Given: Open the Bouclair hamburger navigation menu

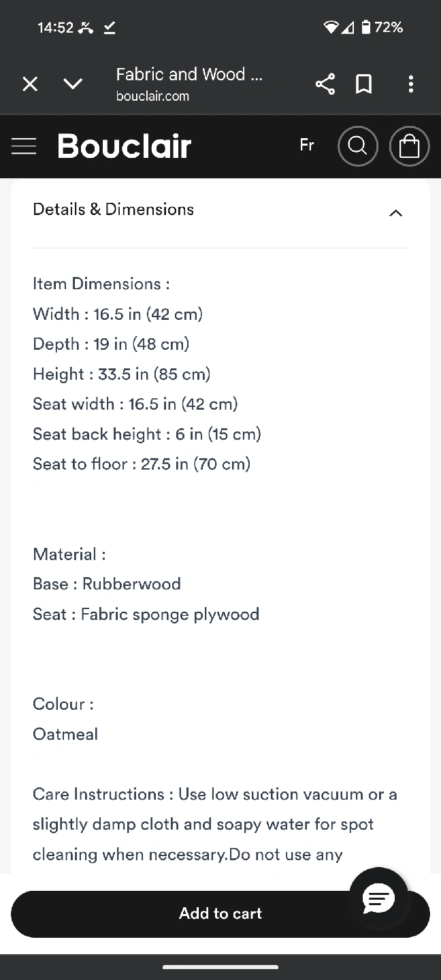Looking at the screenshot, I should 24,146.
